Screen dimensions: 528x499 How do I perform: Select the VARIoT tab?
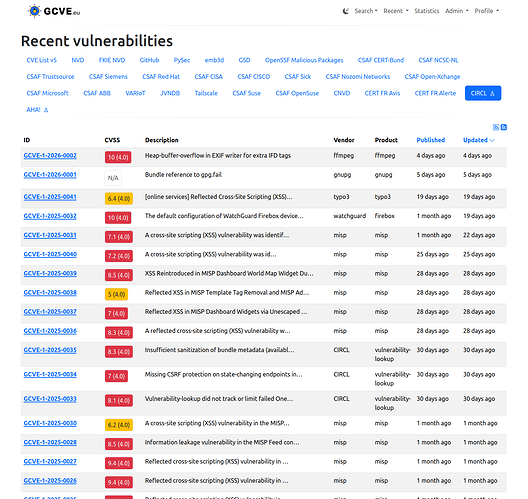click(x=135, y=93)
